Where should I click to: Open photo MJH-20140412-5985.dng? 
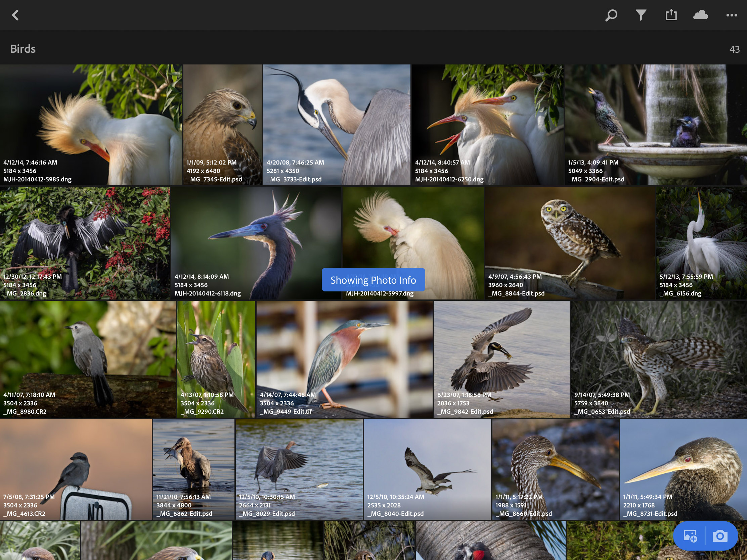[91, 125]
